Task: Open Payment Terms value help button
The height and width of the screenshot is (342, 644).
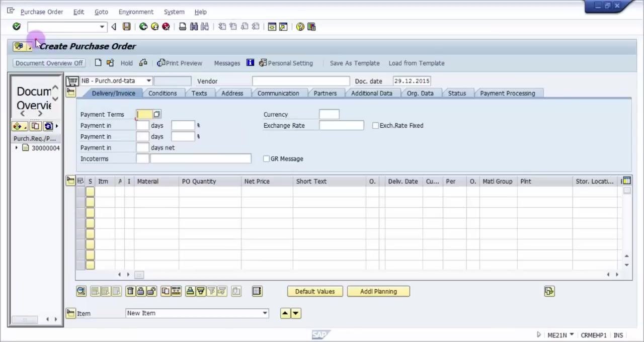Action: pyautogui.click(x=156, y=114)
